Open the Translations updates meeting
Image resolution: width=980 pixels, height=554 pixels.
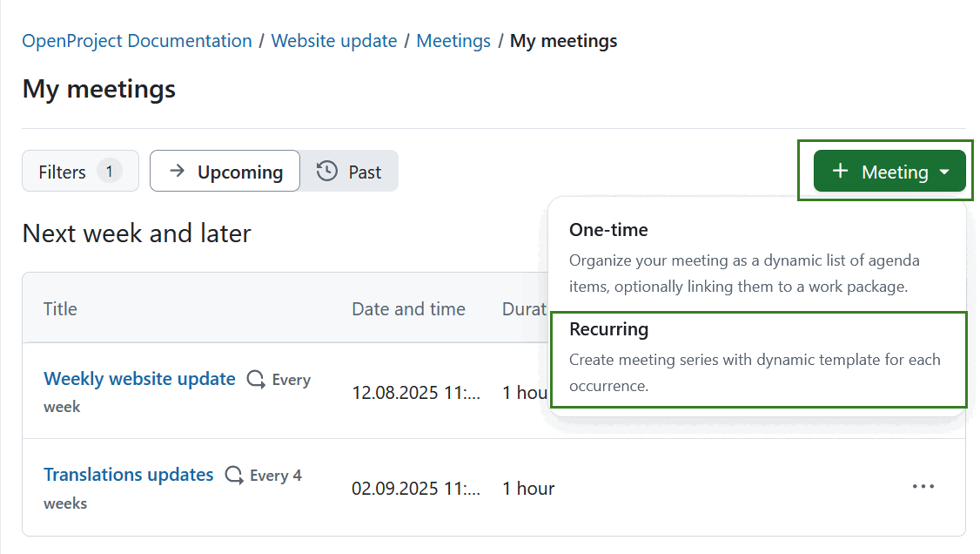[128, 474]
